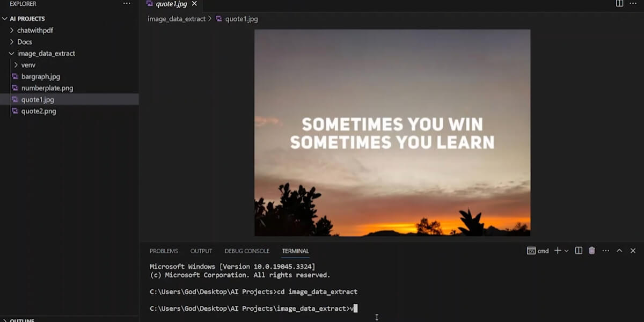644x322 pixels.
Task: Switch to the DEBUG CONSOLE tab
Action: (x=247, y=251)
